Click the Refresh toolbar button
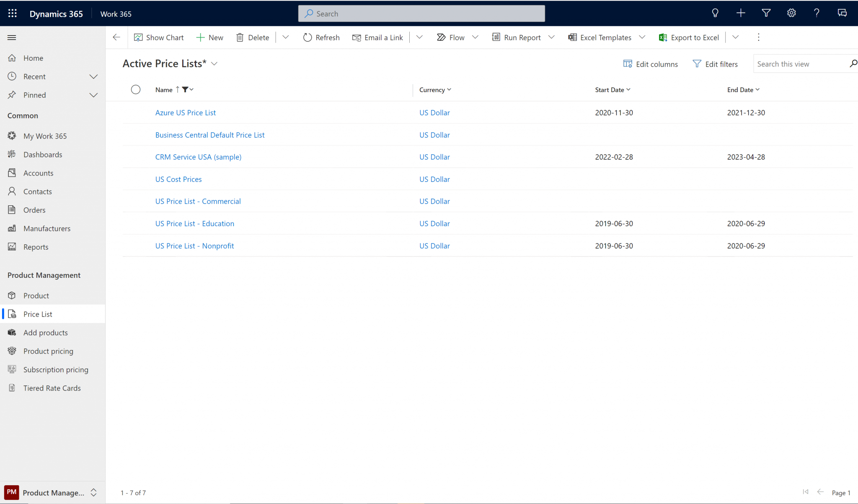858x504 pixels. coord(321,38)
